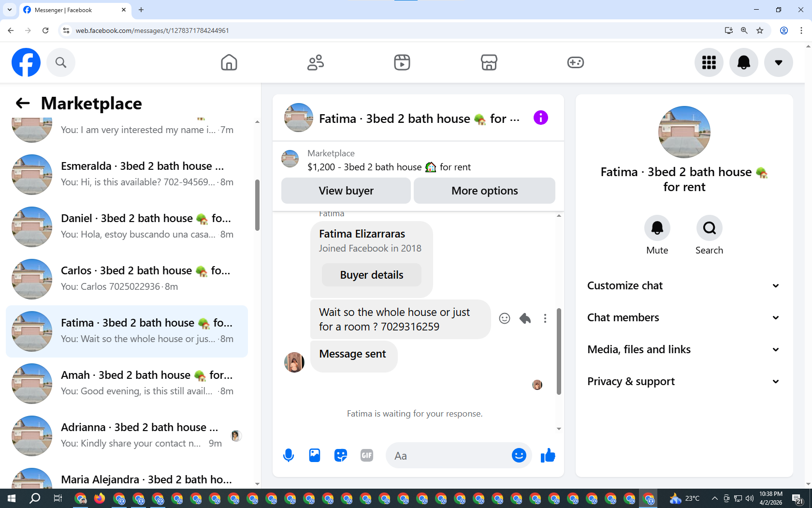Mute the conversation with the bell button
The width and height of the screenshot is (812, 508).
point(657,228)
